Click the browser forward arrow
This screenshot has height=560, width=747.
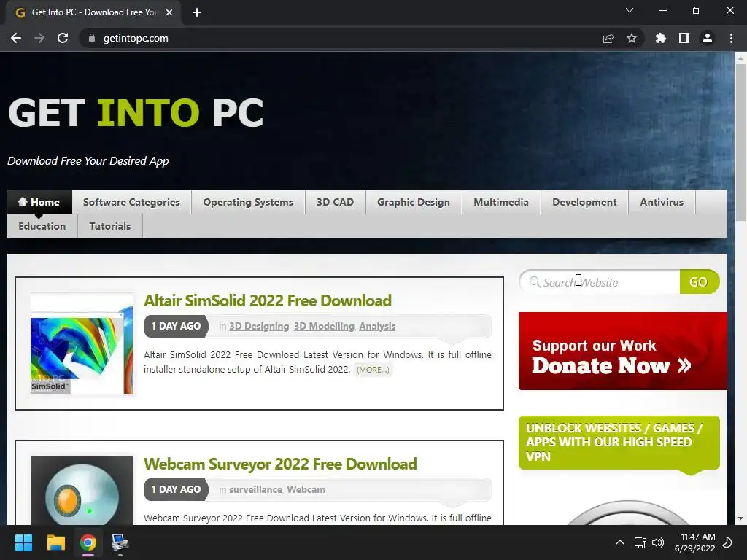39,38
